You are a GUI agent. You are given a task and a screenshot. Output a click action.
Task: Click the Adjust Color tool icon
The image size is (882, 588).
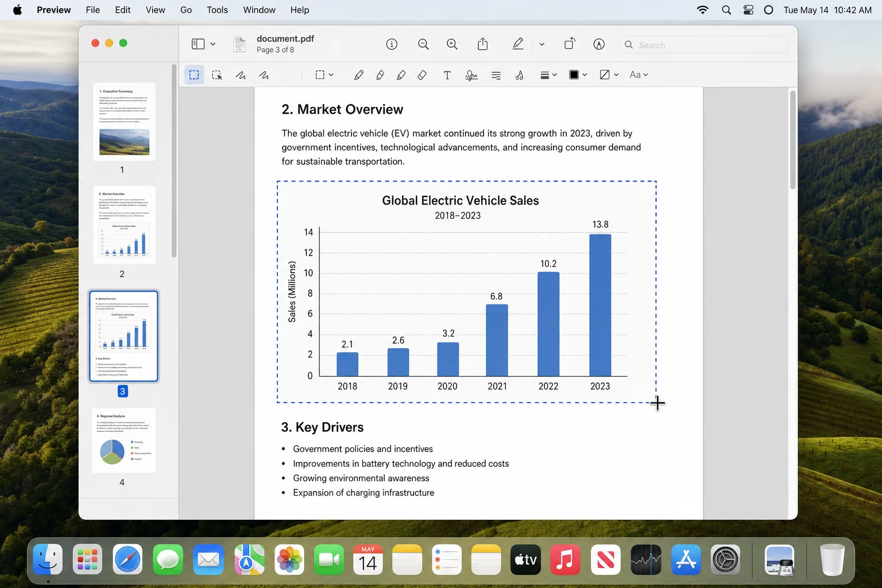(x=519, y=75)
